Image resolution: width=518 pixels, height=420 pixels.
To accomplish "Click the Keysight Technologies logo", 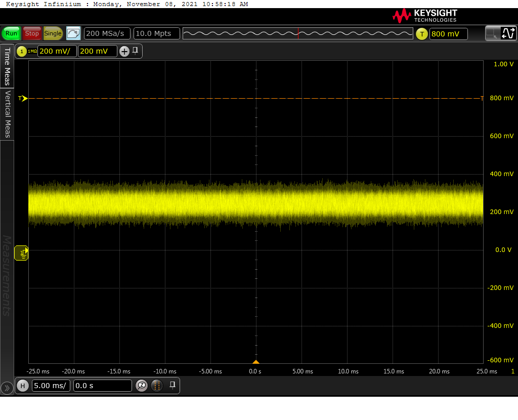I will point(425,16).
